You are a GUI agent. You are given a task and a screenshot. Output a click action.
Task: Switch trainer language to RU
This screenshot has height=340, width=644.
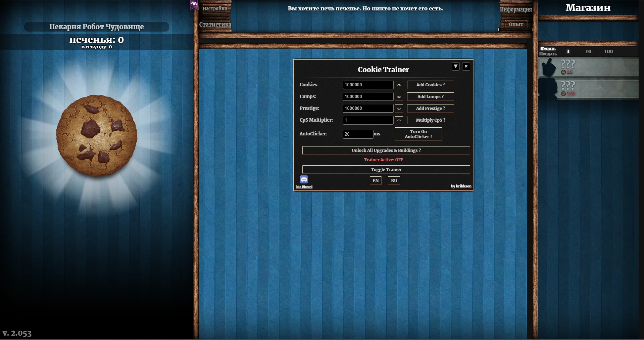pos(394,180)
